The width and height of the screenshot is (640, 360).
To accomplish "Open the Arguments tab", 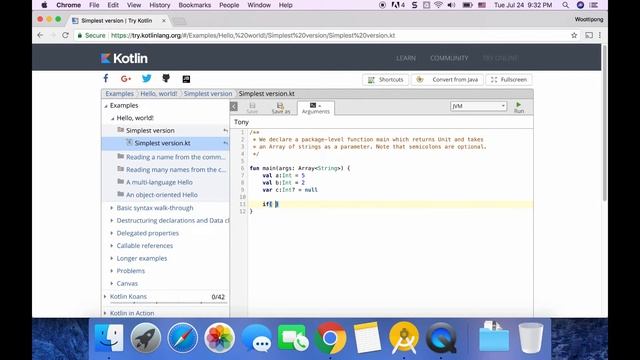I will (x=316, y=108).
